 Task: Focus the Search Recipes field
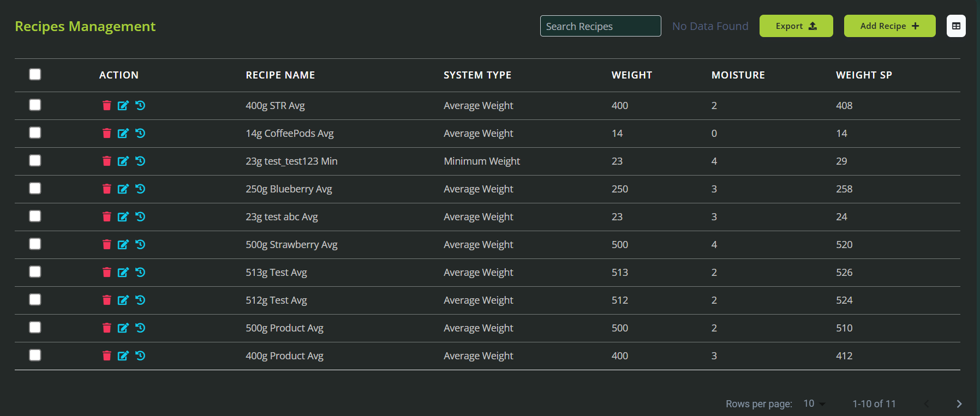600,26
